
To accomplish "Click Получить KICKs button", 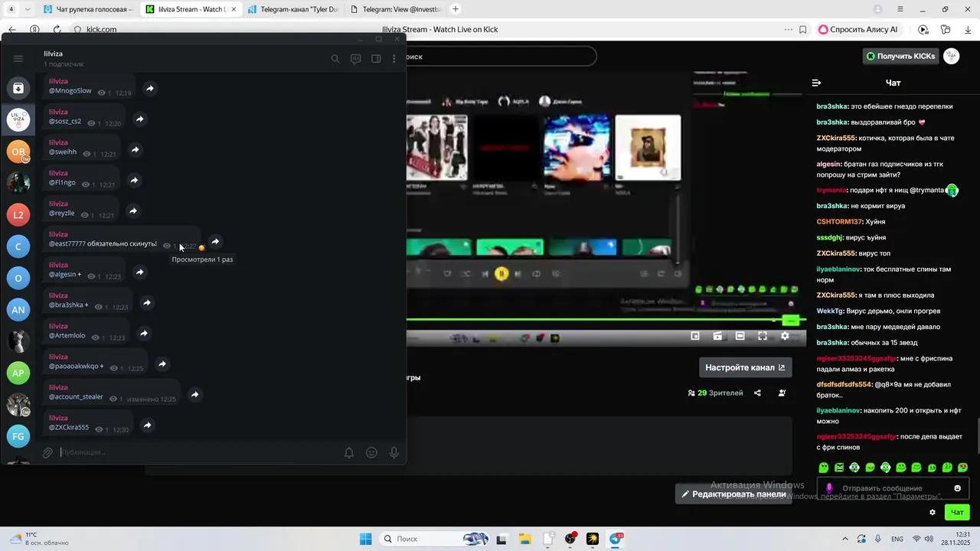I will pyautogui.click(x=900, y=56).
